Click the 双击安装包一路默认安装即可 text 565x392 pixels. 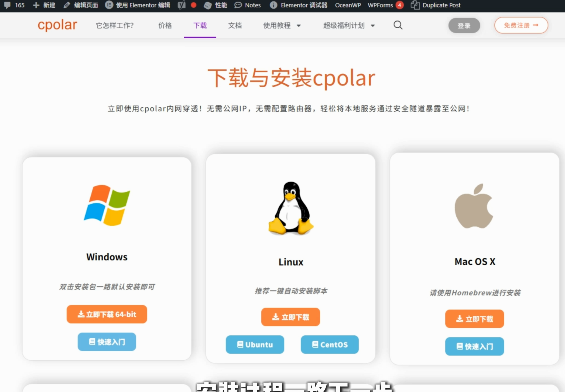point(107,287)
